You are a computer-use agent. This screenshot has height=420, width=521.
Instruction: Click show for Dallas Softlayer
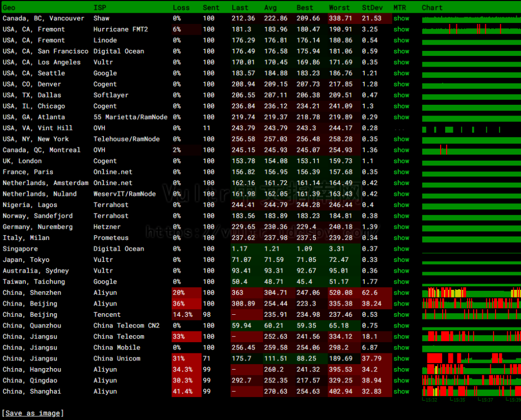point(401,95)
